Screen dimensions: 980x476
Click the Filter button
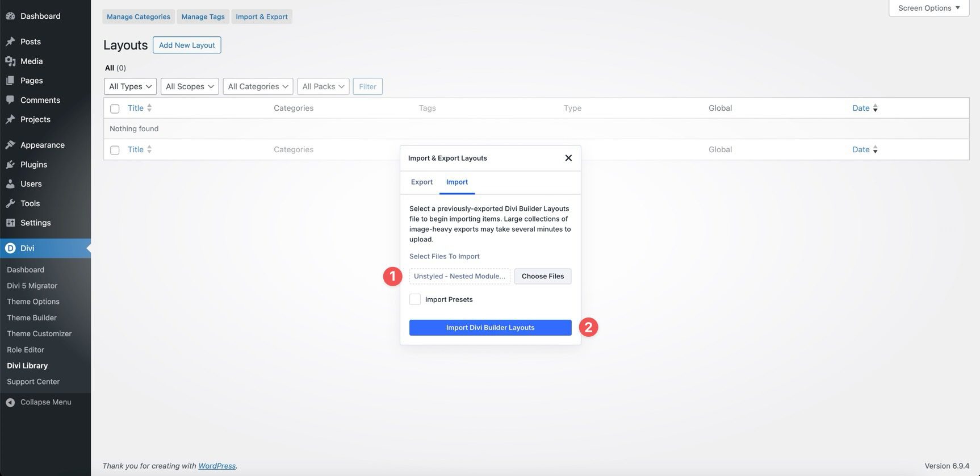(x=367, y=86)
